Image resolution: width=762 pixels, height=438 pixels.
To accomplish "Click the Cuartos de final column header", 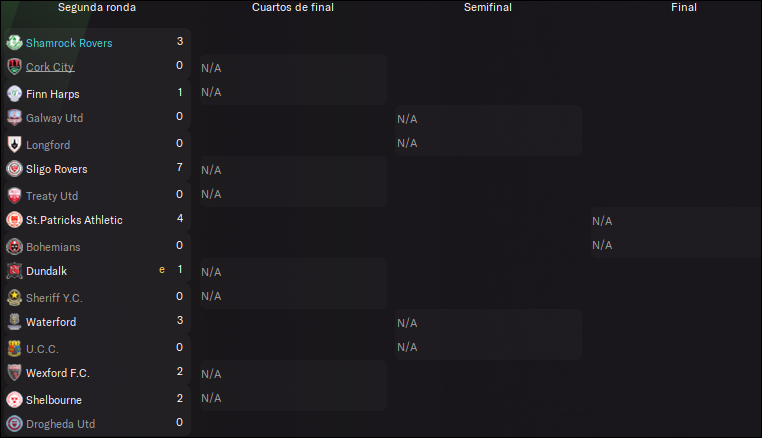I will [x=293, y=7].
